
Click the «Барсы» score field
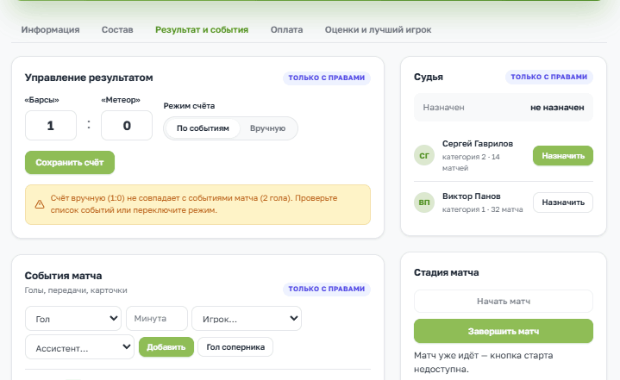(x=51, y=125)
